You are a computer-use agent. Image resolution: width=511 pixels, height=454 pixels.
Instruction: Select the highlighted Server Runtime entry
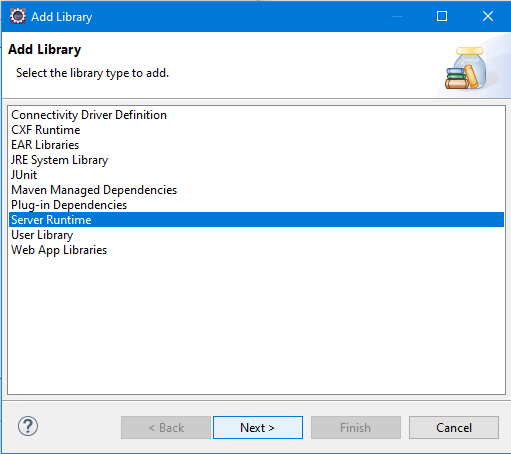(256, 220)
